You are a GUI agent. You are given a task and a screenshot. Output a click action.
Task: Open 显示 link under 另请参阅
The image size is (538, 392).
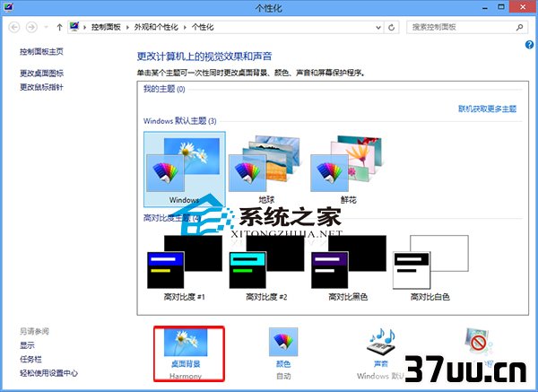(x=27, y=345)
